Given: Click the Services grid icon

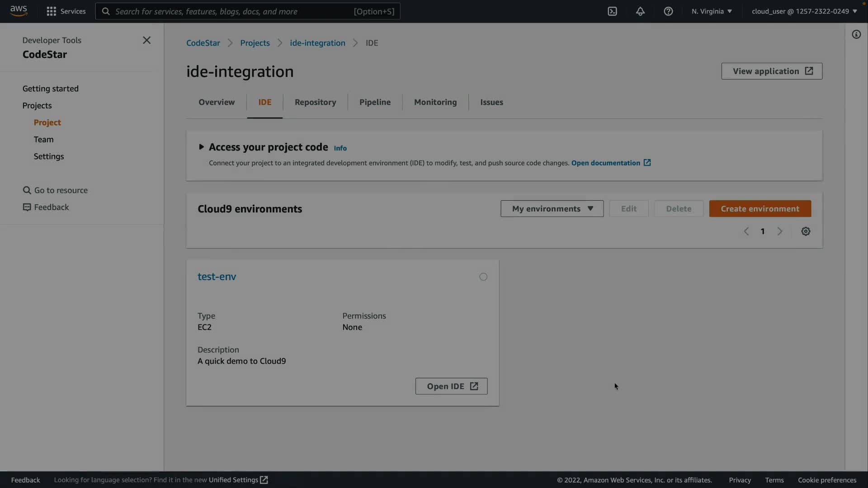Looking at the screenshot, I should (52, 11).
